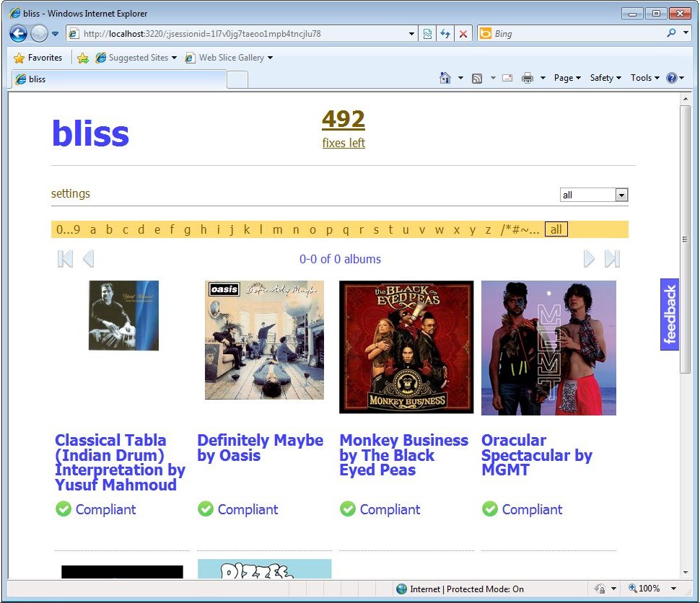700x603 pixels.
Task: Click the red Stop loading icon
Action: click(463, 34)
